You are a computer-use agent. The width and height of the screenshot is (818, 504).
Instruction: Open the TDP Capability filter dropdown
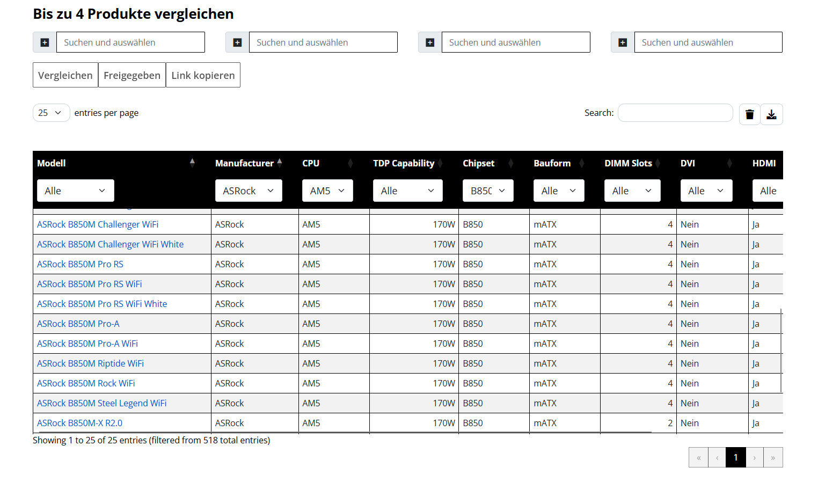pyautogui.click(x=408, y=191)
